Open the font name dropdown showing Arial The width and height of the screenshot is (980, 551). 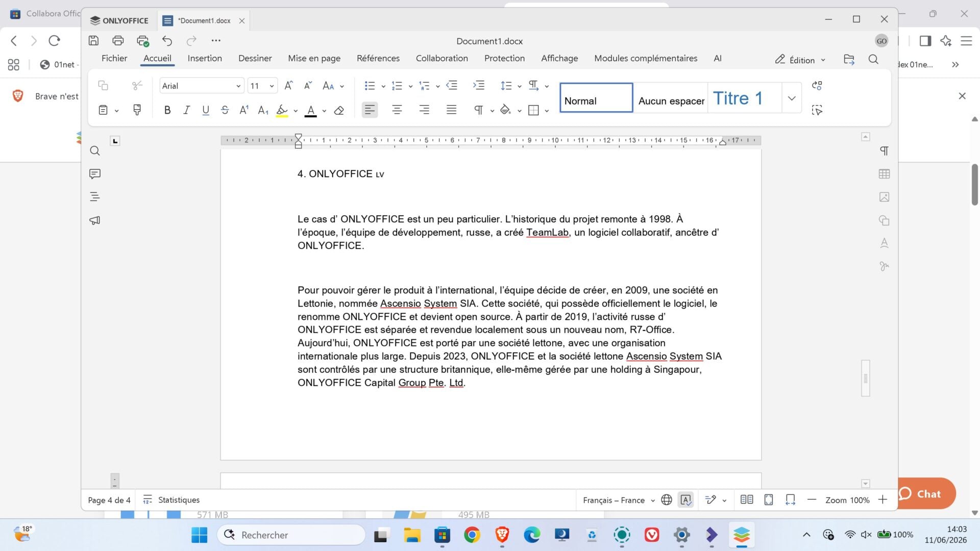[x=202, y=86]
